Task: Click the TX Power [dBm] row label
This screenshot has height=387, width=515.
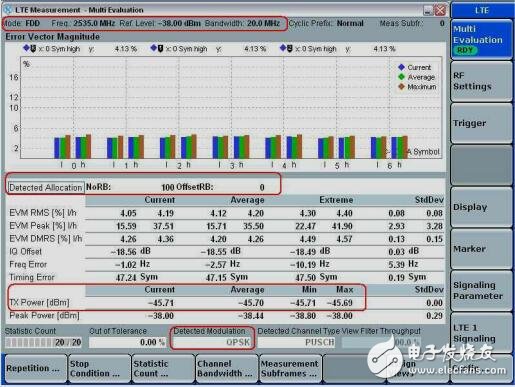Action: [39, 303]
